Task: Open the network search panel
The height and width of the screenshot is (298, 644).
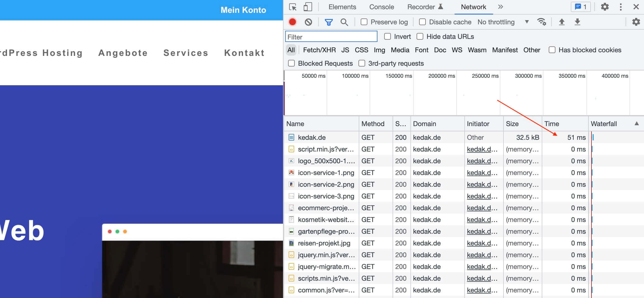Action: click(344, 22)
